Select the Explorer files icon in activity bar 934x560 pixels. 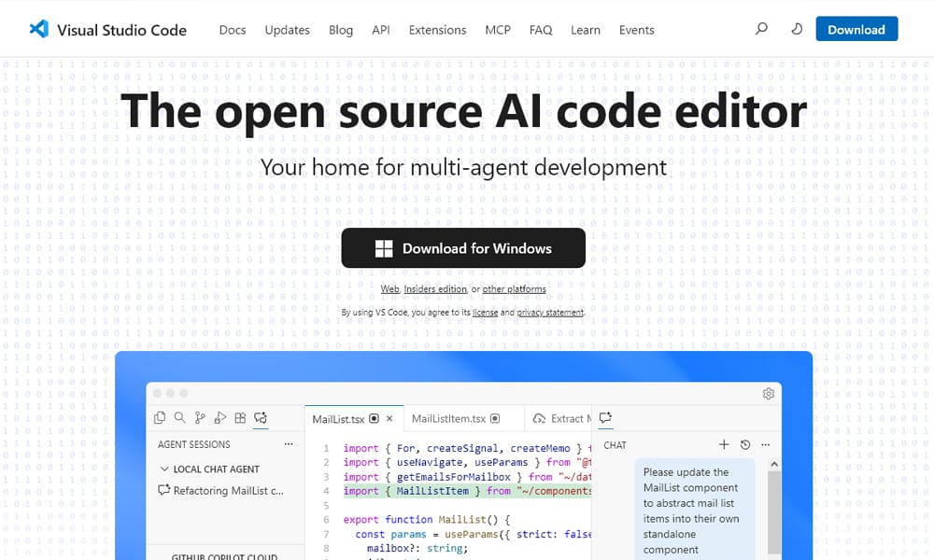[160, 418]
